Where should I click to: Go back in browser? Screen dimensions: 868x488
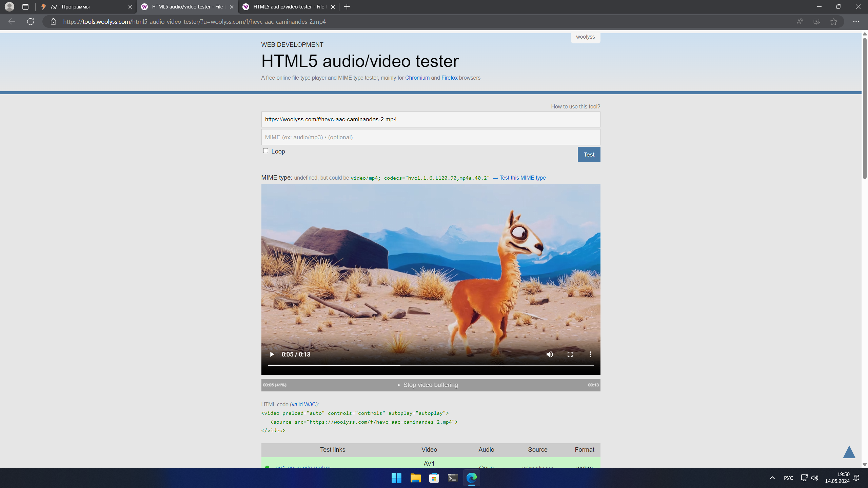pyautogui.click(x=12, y=21)
